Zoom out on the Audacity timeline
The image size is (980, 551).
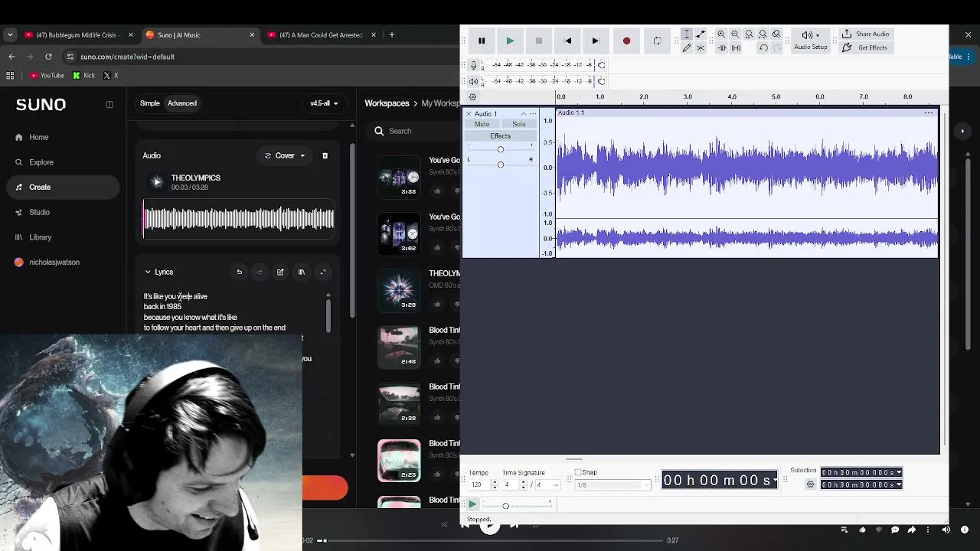(x=735, y=34)
